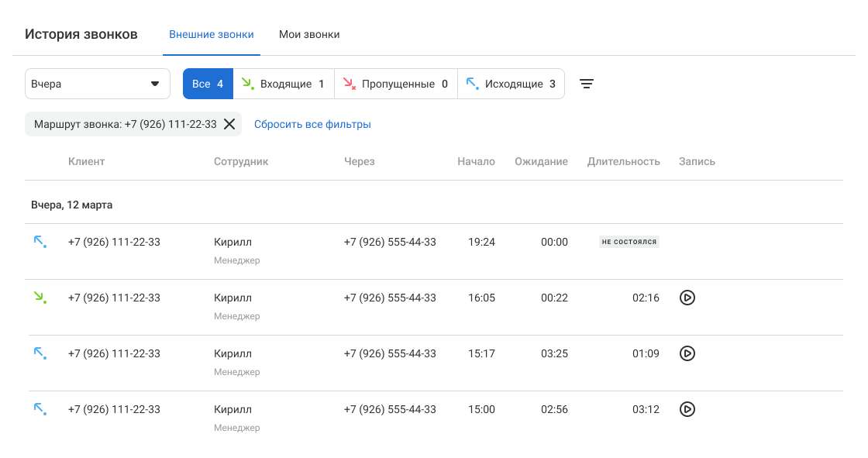Open client number in the 19:24 row
The height and width of the screenshot is (458, 868).
(114, 242)
